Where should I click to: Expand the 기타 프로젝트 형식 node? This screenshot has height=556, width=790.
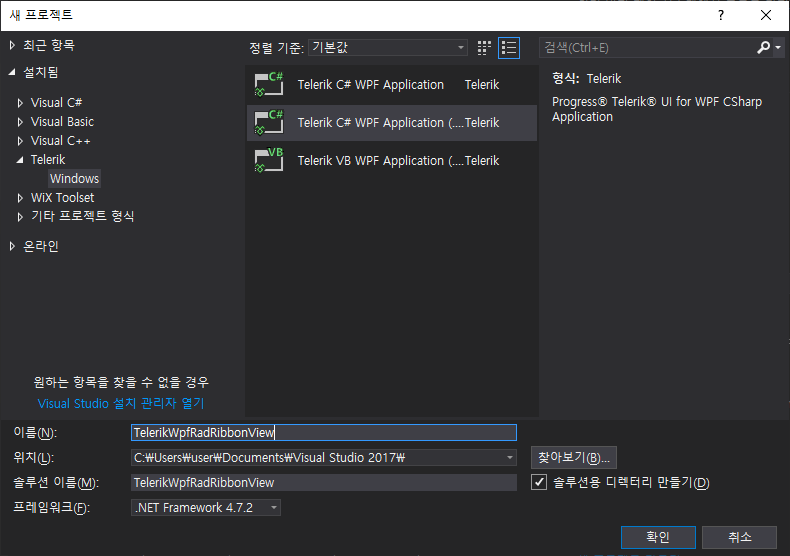(x=20, y=217)
